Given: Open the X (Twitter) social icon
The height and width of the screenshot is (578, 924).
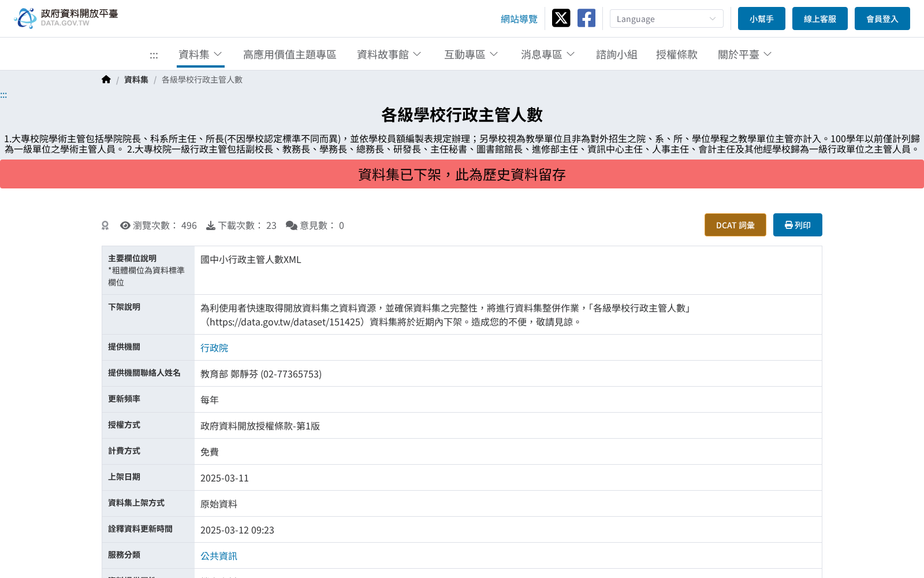Looking at the screenshot, I should (561, 18).
